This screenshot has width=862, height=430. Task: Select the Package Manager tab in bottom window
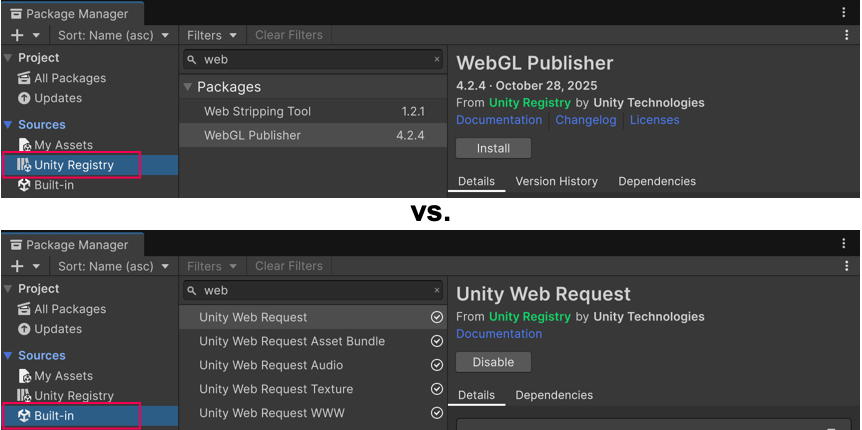click(x=72, y=245)
